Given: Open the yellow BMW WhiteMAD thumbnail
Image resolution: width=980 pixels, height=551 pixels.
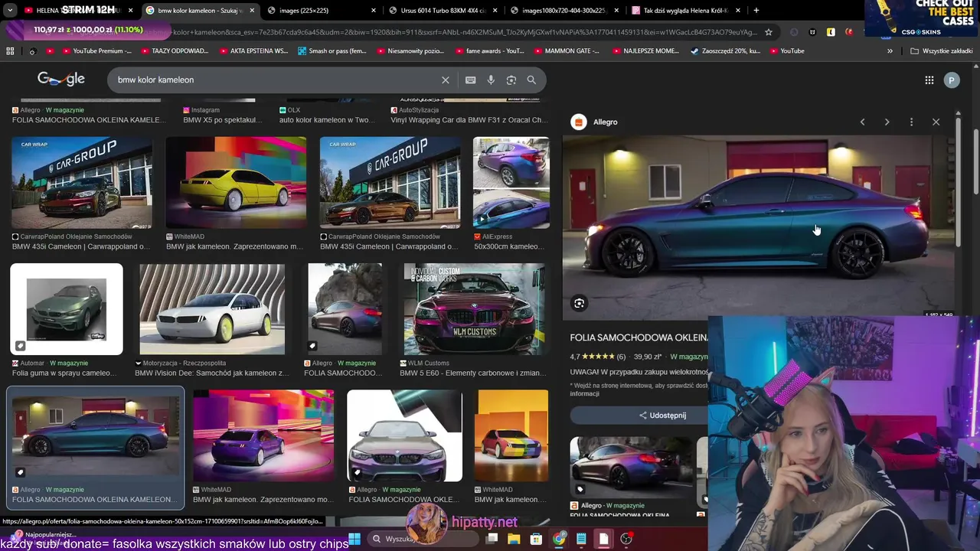Looking at the screenshot, I should tap(236, 183).
